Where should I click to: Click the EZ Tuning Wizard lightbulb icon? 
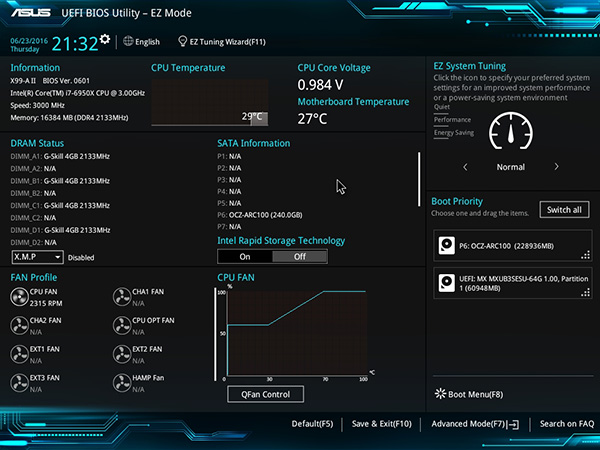click(183, 41)
